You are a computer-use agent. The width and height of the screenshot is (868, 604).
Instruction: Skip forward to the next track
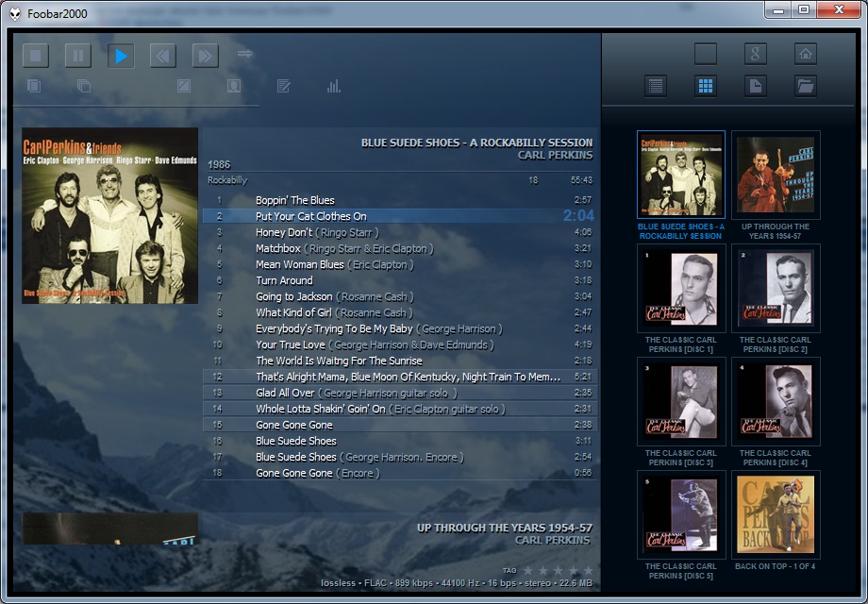(206, 56)
